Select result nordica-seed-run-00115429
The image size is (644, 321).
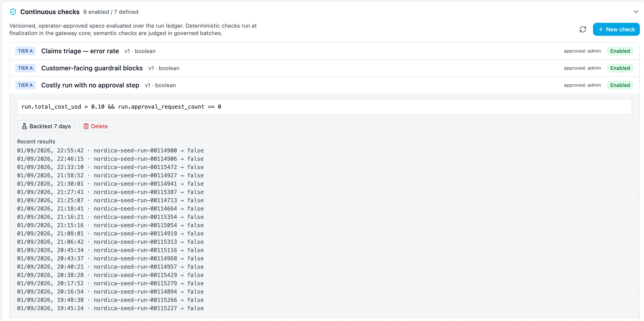point(110,275)
